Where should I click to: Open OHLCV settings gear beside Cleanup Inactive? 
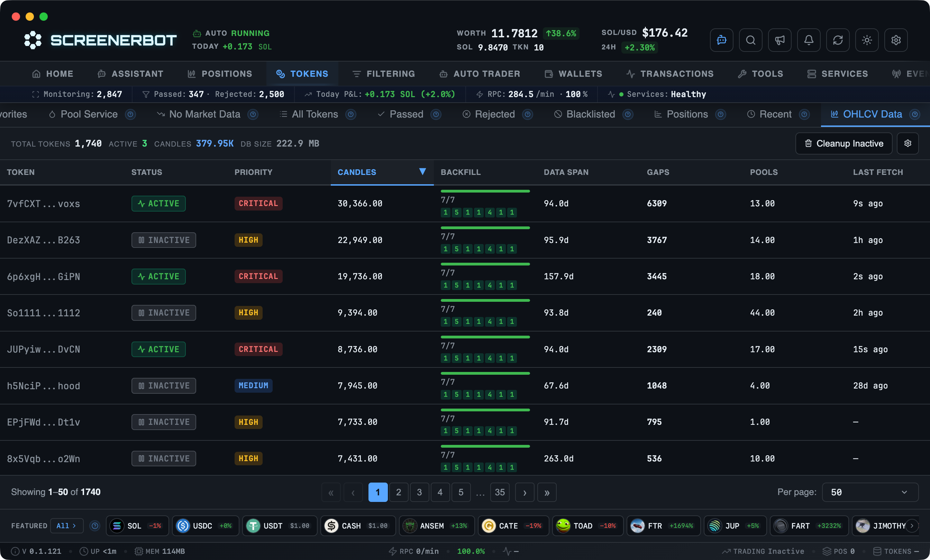tap(908, 143)
